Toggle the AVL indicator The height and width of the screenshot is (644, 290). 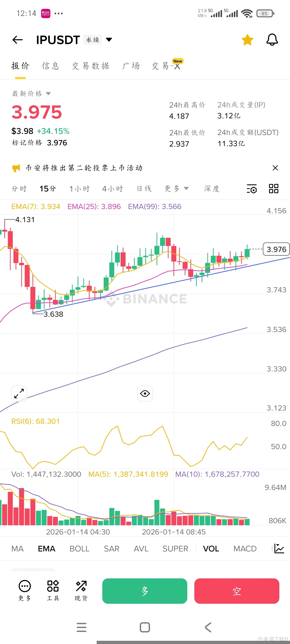tap(141, 549)
